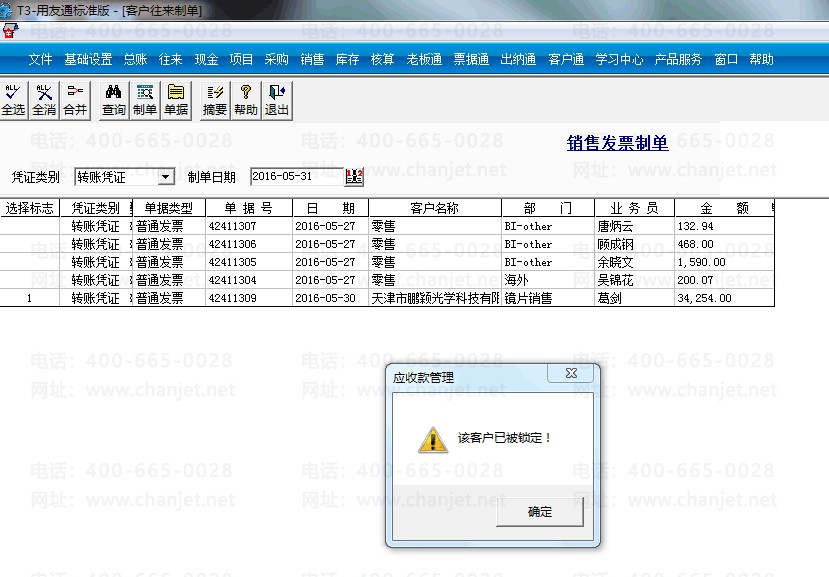The width and height of the screenshot is (829, 577).
Task: Select invoice number 42411309 cell
Action: 249,298
